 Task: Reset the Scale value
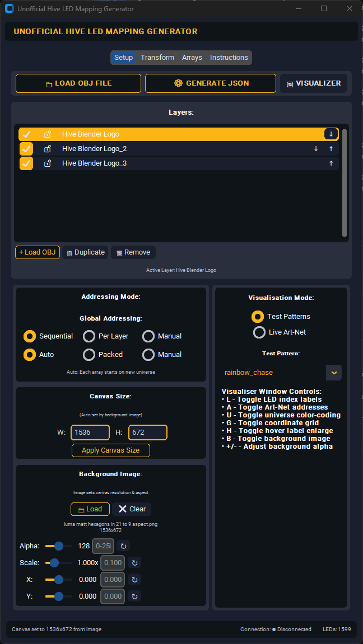coord(134,563)
